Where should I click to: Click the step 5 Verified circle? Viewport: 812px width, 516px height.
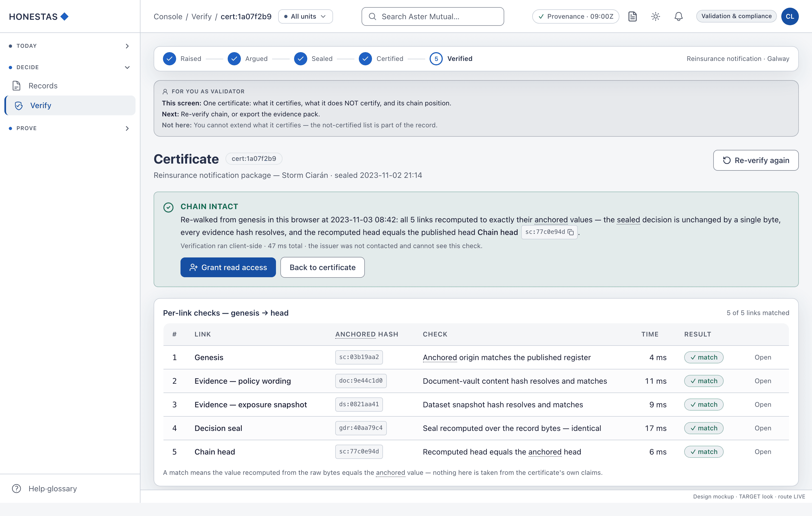pyautogui.click(x=436, y=58)
